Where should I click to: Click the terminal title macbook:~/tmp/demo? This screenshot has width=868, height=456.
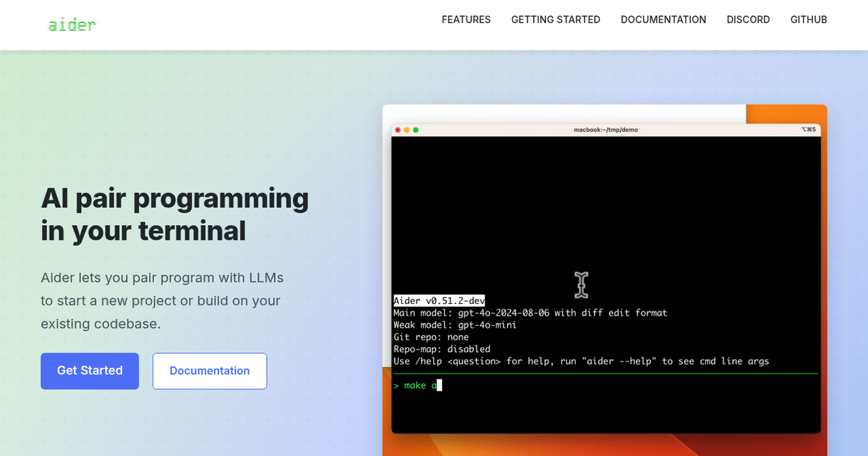coord(605,130)
